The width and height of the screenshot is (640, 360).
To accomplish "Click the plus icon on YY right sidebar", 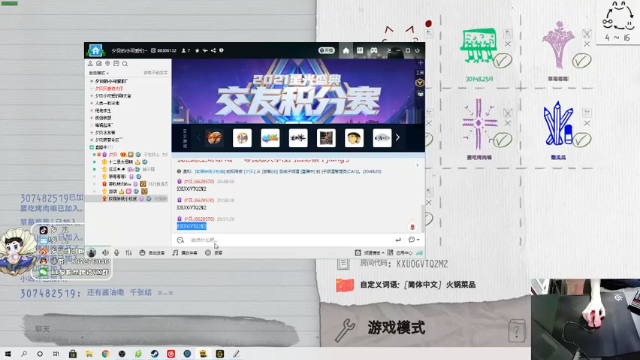I will coord(420,63).
